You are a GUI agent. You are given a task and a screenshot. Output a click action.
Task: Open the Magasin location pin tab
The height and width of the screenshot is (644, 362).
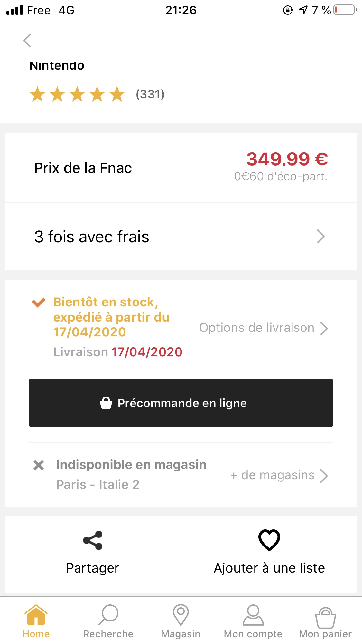pyautogui.click(x=181, y=615)
